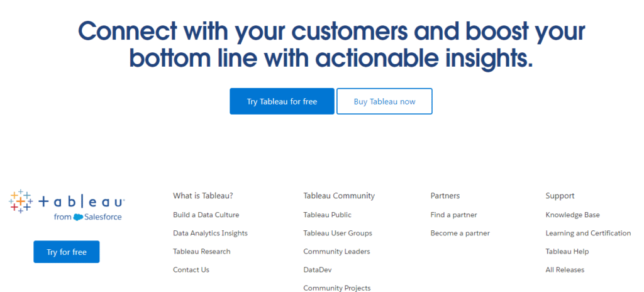The height and width of the screenshot is (292, 644).
Task: Go to Community Leaders page
Action: 336,251
